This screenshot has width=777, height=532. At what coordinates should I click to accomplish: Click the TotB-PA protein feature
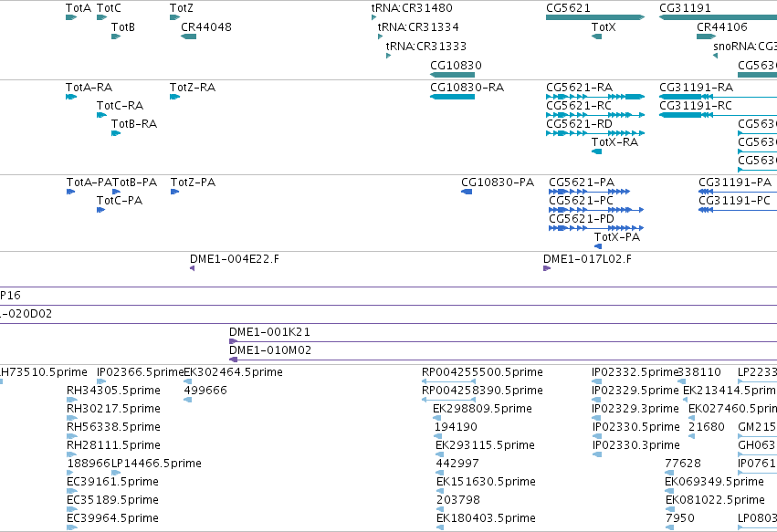(117, 192)
